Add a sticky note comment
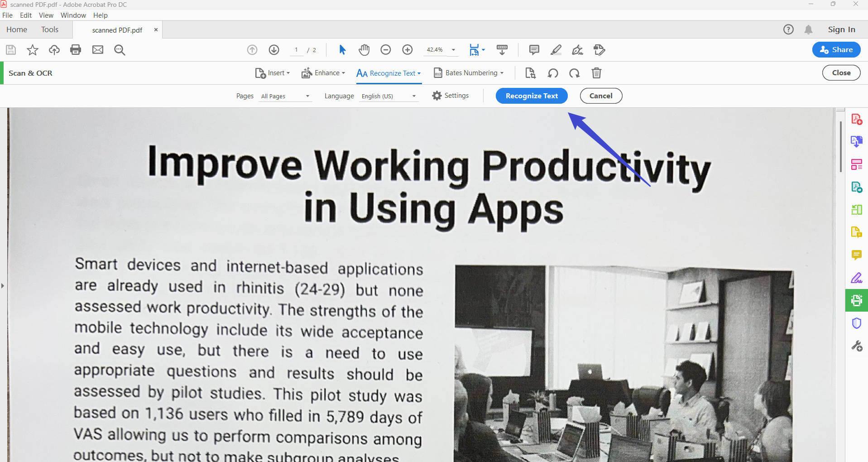This screenshot has height=462, width=868. point(534,50)
